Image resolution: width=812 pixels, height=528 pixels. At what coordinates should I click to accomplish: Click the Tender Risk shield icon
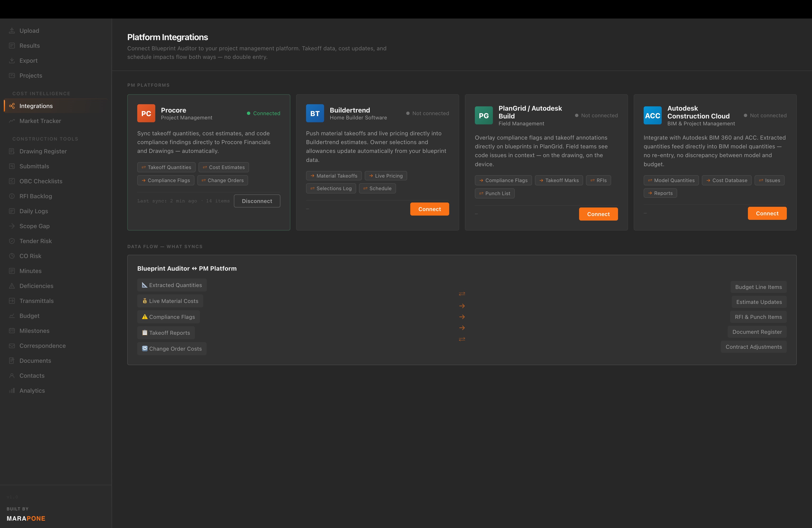tap(12, 241)
